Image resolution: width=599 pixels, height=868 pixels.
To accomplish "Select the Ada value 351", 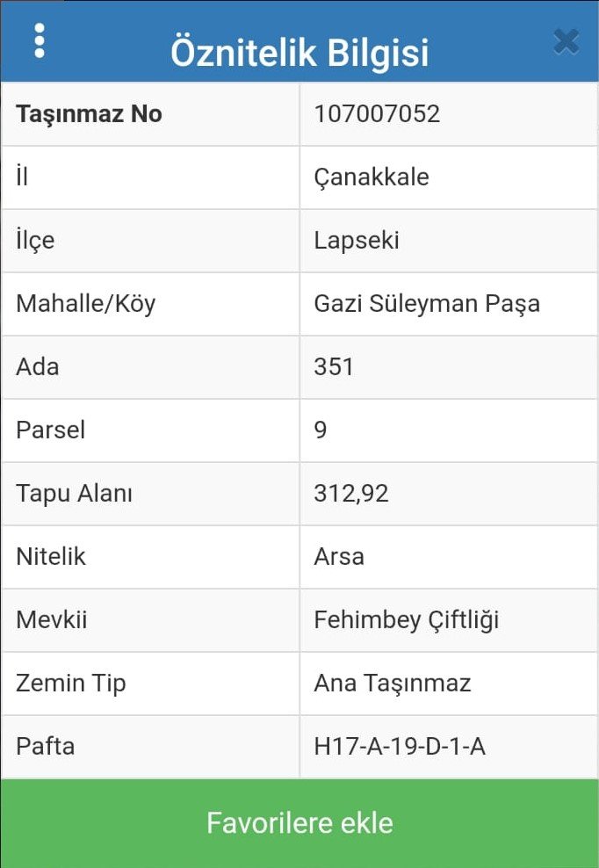I will pyautogui.click(x=334, y=366).
